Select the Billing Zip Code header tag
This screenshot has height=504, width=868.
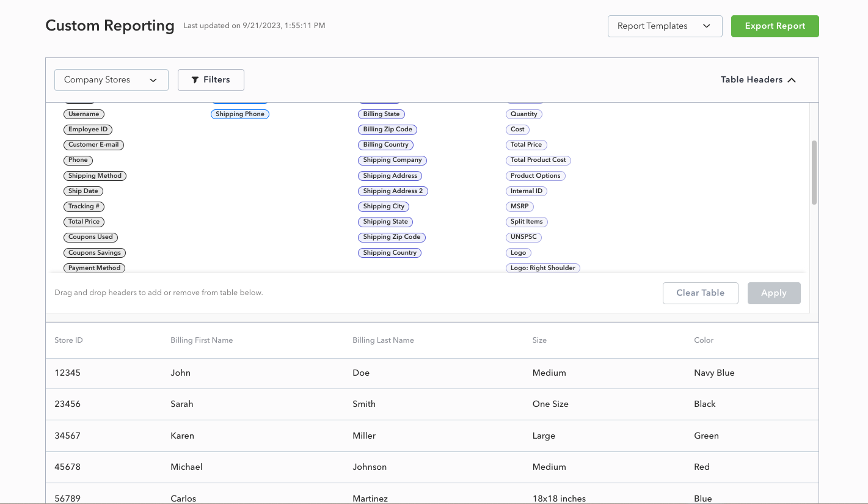click(387, 130)
